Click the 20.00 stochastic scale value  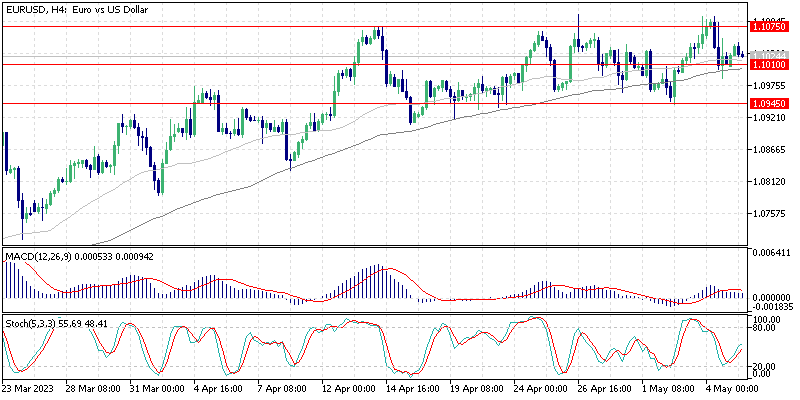[766, 366]
